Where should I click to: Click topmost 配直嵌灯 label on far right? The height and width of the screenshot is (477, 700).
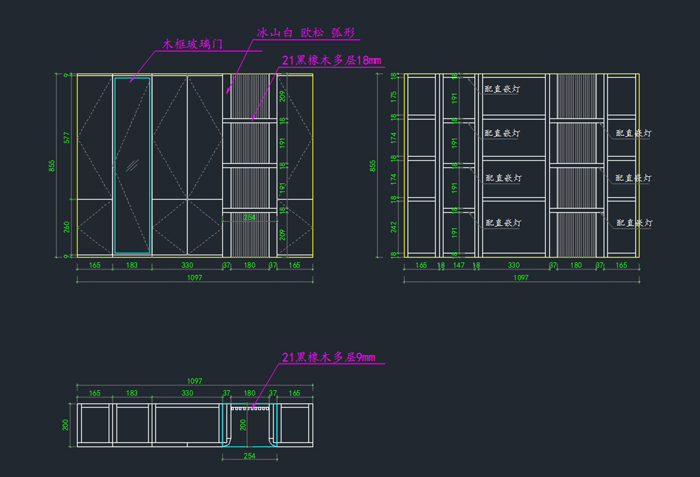tap(633, 132)
